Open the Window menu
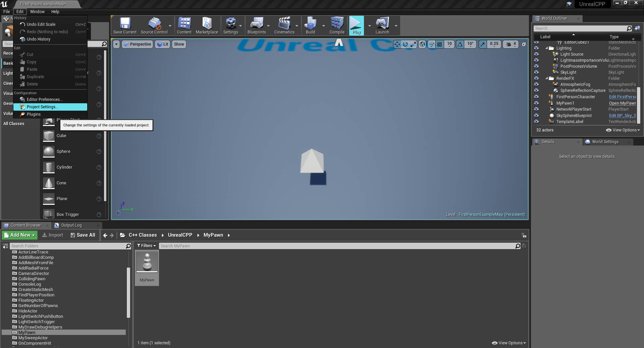This screenshot has height=348, width=644. pyautogui.click(x=37, y=12)
